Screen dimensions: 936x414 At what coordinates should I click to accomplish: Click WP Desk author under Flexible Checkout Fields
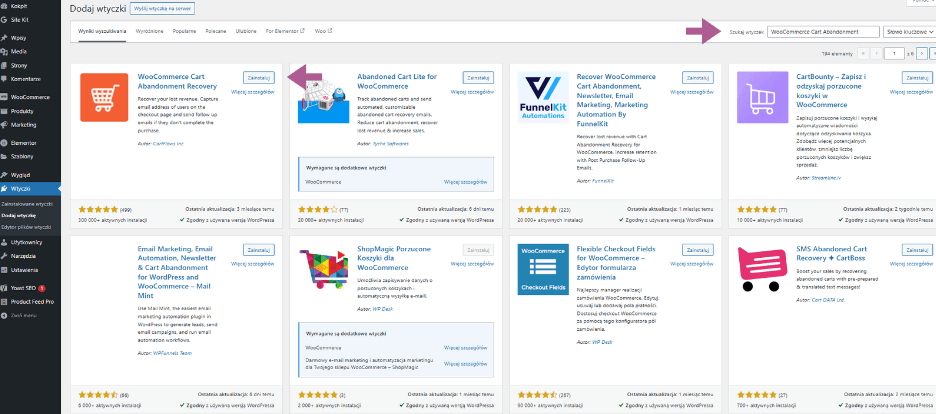602,342
